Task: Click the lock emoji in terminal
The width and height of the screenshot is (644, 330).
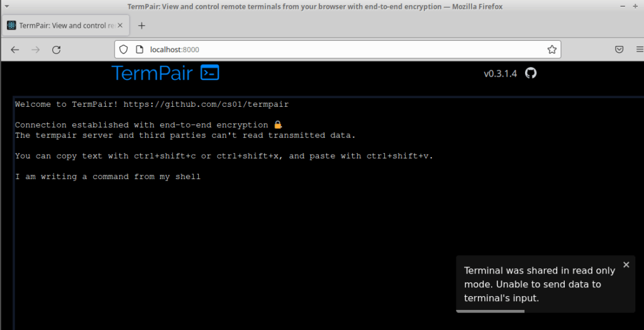Action: pos(278,124)
